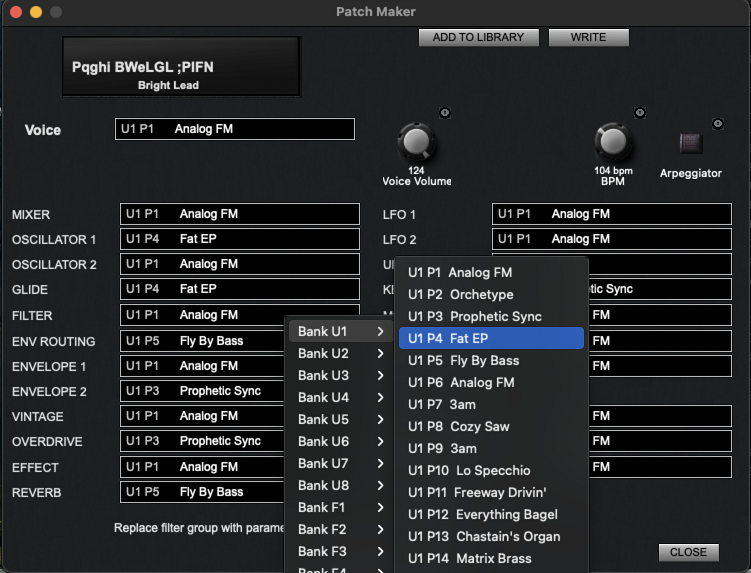Viewport: 751px width, 573px height.
Task: Open the LFO 1 source dropdown
Action: [x=610, y=214]
